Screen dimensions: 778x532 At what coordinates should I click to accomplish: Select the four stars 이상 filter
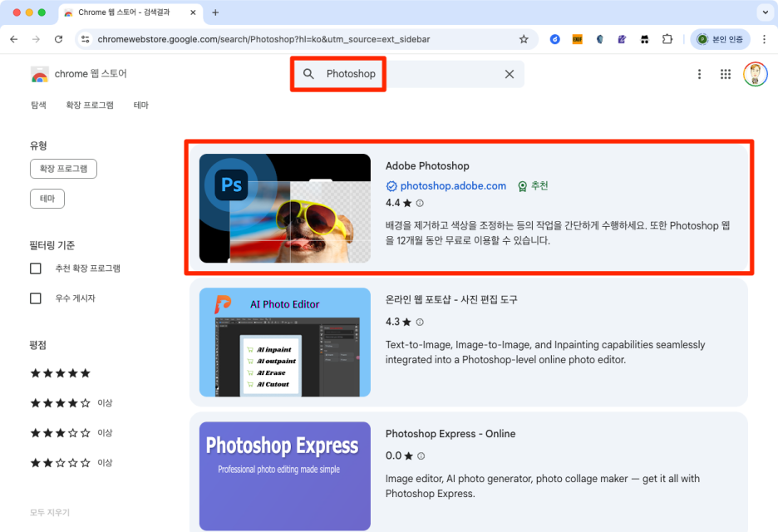71,403
